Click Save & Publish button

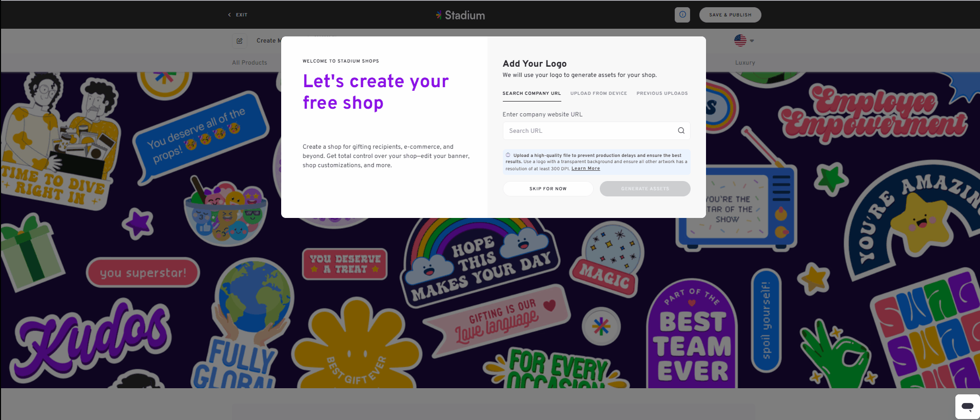tap(730, 15)
